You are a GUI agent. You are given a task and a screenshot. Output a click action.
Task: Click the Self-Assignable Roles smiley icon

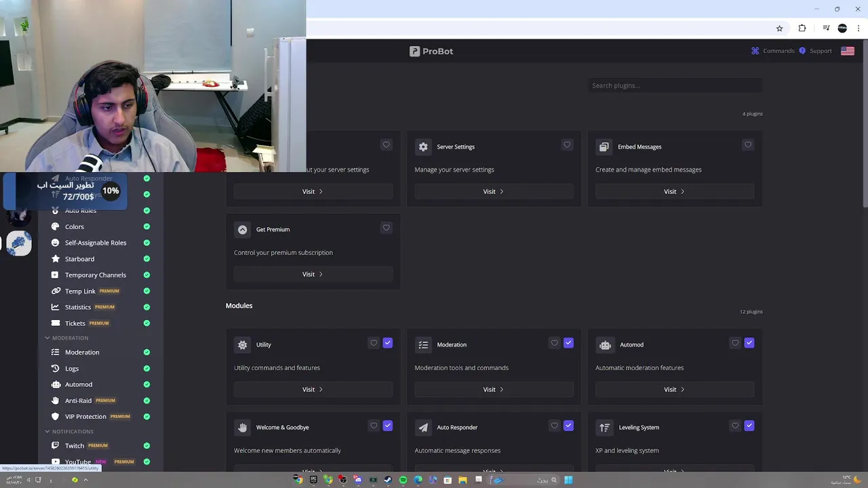[55, 243]
